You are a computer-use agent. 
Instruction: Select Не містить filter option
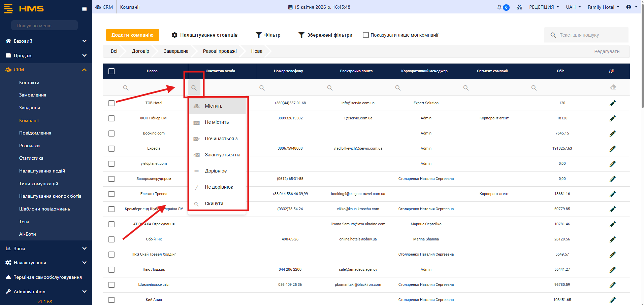[217, 122]
